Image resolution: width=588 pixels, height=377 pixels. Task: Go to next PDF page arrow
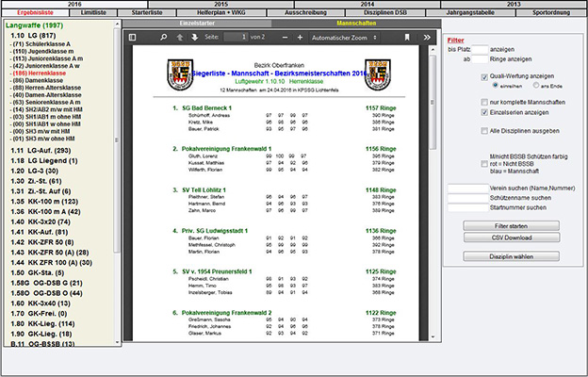tap(195, 38)
